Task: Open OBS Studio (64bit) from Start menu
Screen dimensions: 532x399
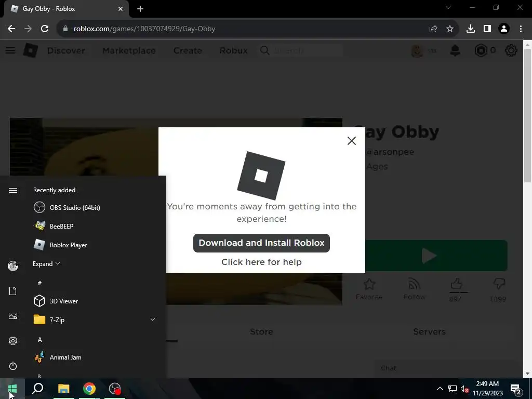Action: 83,207
